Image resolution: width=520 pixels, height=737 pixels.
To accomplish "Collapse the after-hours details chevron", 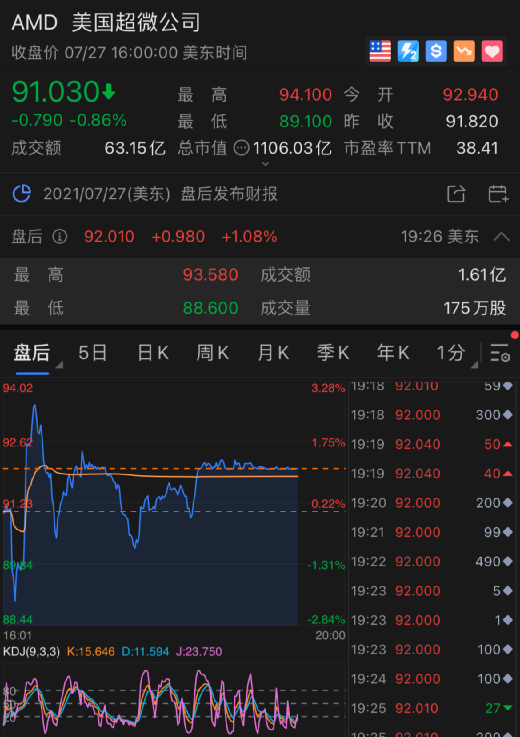I will (x=501, y=236).
